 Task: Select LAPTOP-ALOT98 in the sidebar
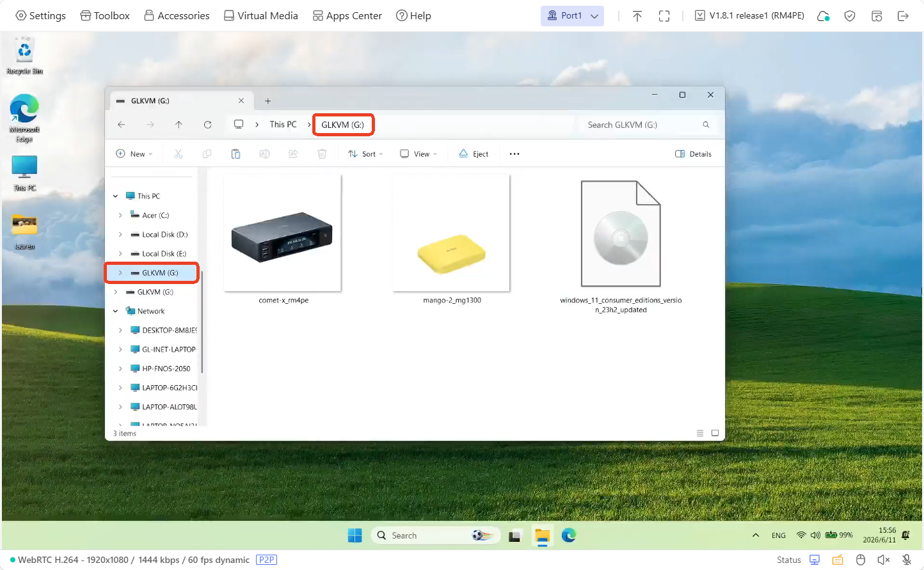click(163, 407)
